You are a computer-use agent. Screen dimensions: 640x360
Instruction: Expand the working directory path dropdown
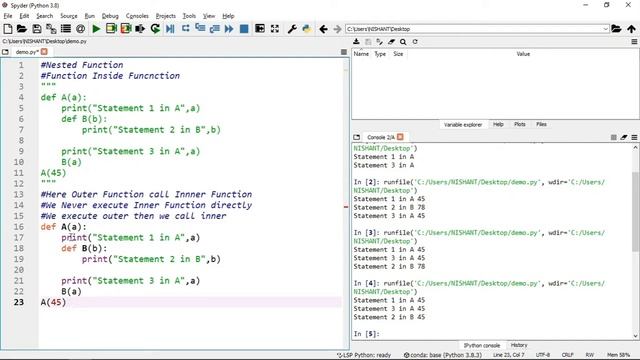pyautogui.click(x=605, y=29)
